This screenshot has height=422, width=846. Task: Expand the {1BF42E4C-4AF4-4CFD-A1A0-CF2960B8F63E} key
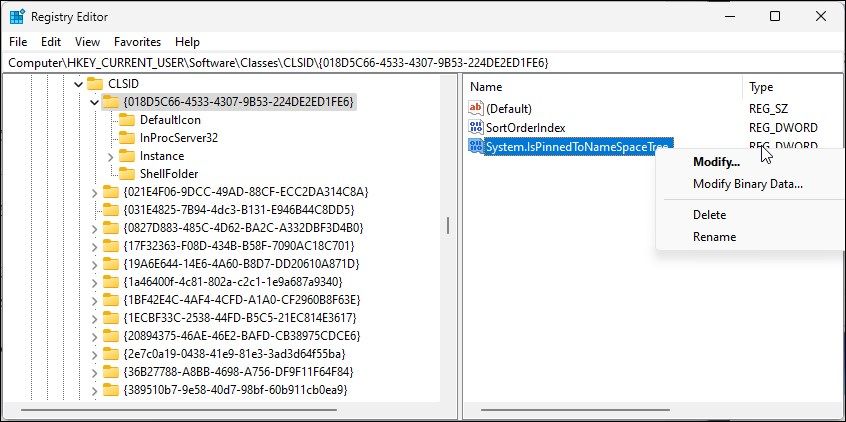(x=95, y=301)
